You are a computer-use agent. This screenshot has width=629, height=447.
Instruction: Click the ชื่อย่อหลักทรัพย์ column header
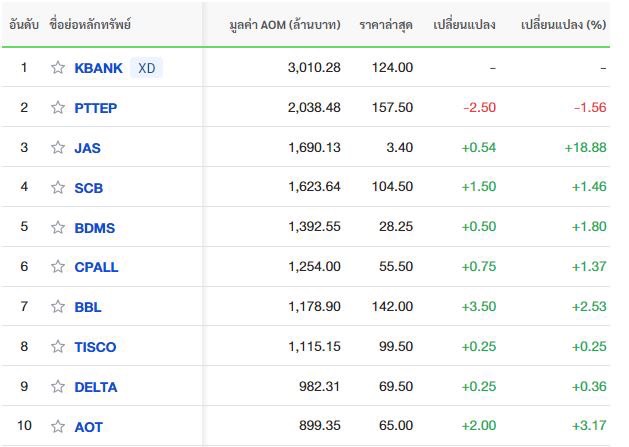coord(90,24)
